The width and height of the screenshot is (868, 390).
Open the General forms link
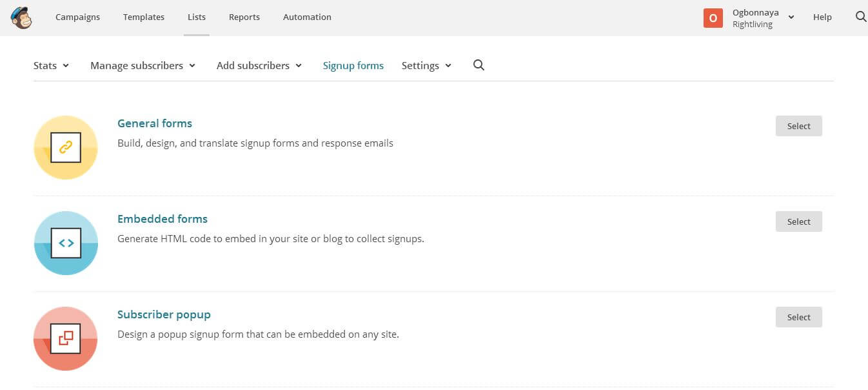(x=154, y=123)
